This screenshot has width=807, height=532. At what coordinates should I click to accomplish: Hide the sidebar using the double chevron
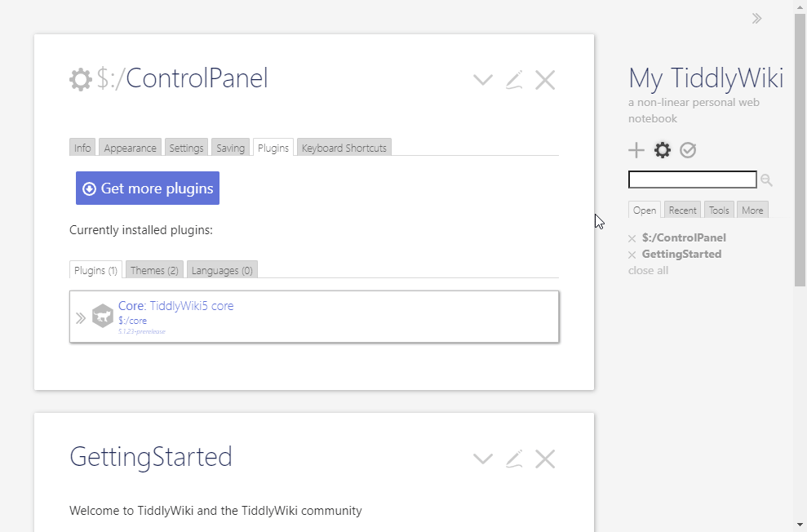(x=756, y=19)
